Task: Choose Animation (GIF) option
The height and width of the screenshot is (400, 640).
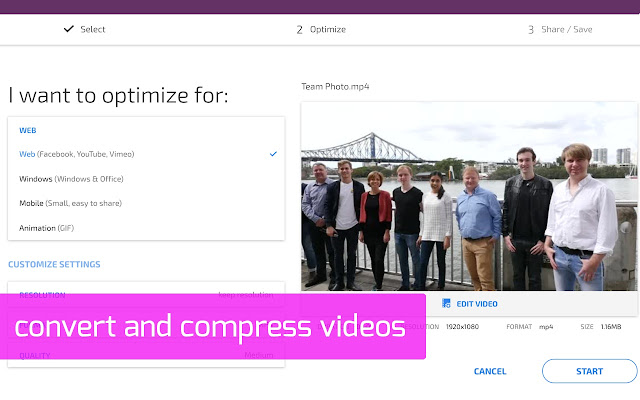Action: (146, 228)
